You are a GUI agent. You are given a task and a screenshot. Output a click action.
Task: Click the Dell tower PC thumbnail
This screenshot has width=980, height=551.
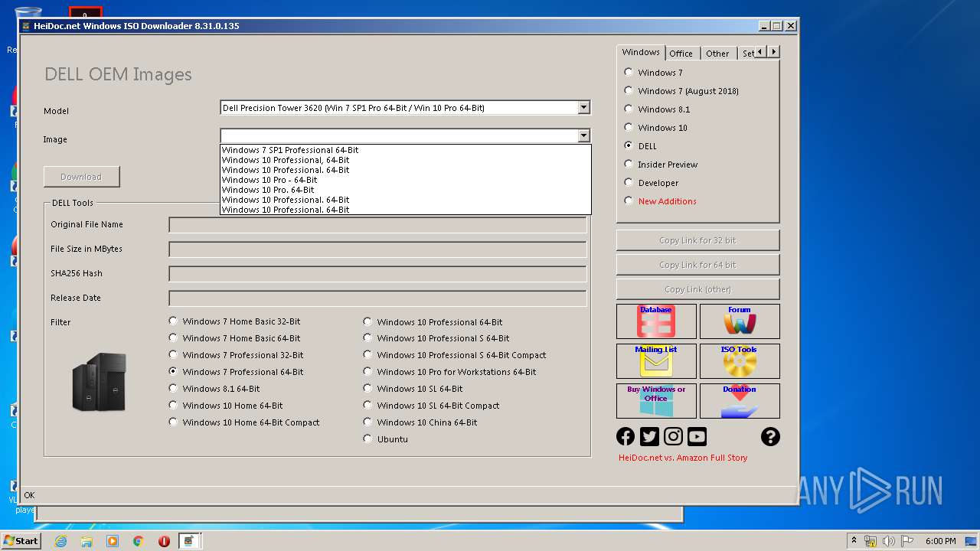100,382
